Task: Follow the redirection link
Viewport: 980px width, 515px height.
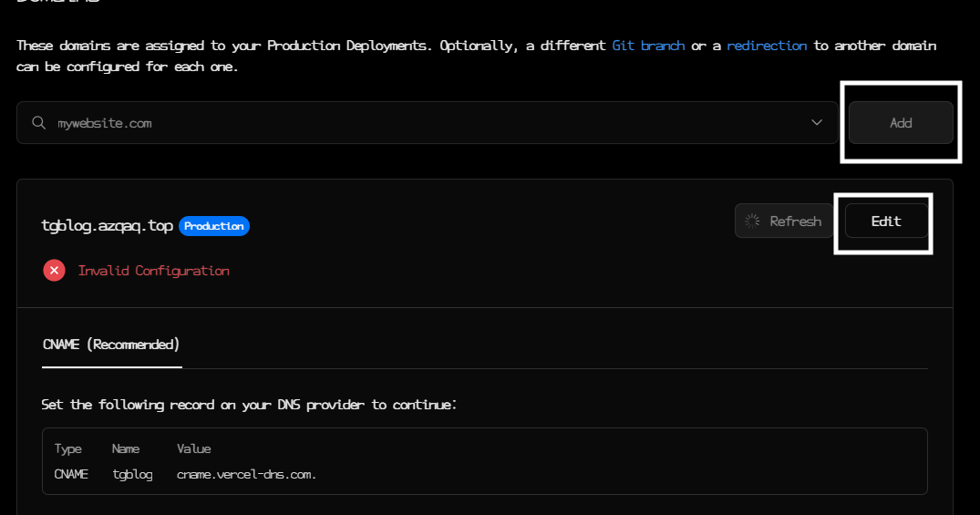Action: click(767, 46)
